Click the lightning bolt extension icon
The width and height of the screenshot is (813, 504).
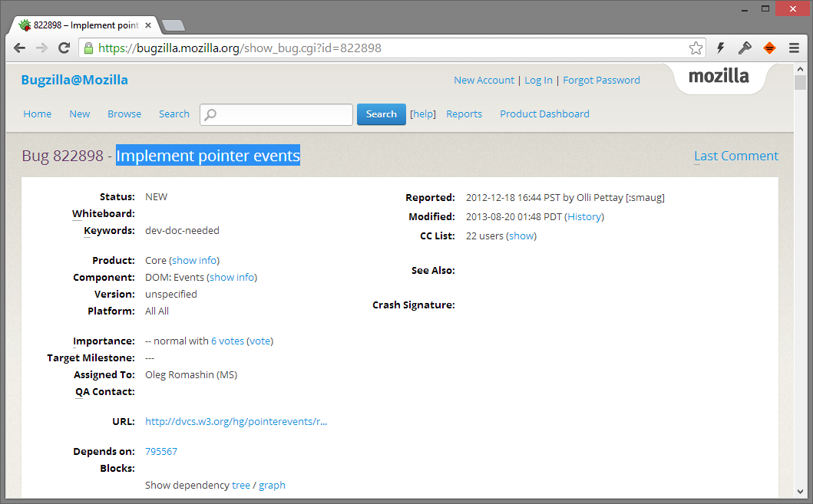[x=720, y=48]
